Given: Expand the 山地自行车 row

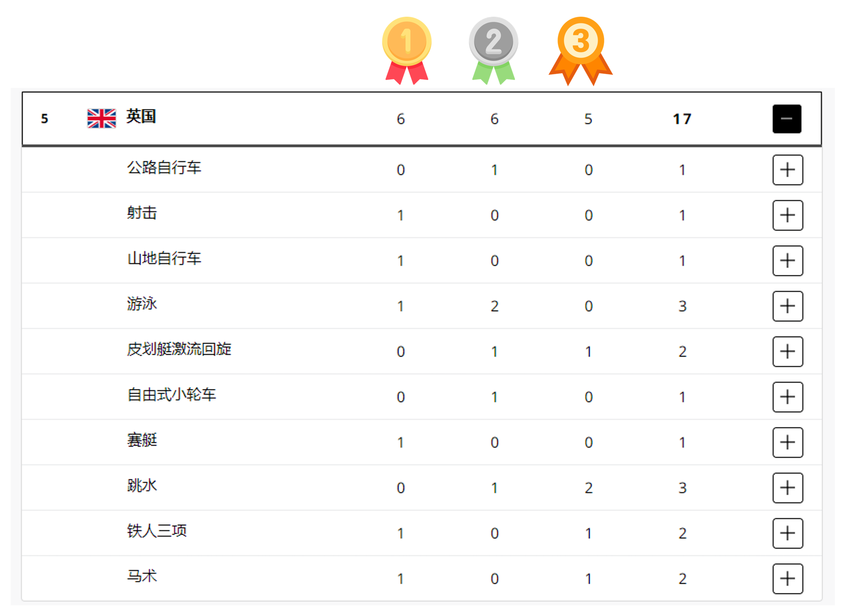Looking at the screenshot, I should pos(788,260).
